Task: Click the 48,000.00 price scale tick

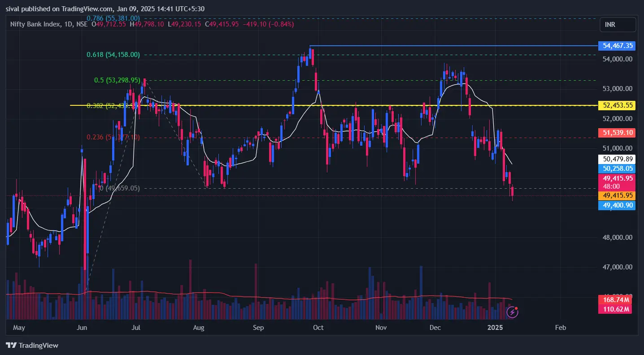Action: pyautogui.click(x=618, y=237)
